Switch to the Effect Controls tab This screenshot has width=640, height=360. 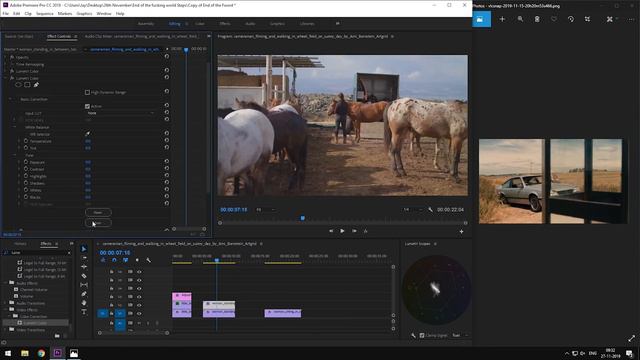tap(59, 36)
